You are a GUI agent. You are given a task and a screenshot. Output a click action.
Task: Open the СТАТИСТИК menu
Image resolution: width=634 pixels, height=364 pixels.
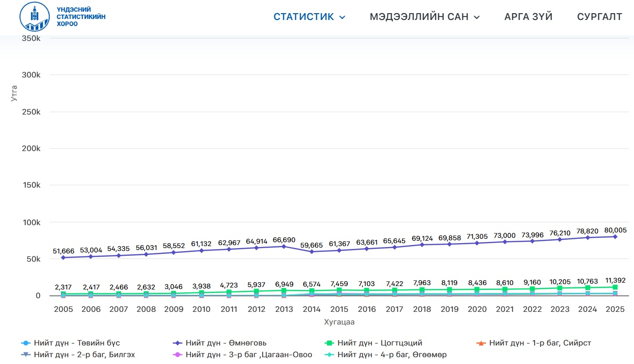(x=304, y=17)
